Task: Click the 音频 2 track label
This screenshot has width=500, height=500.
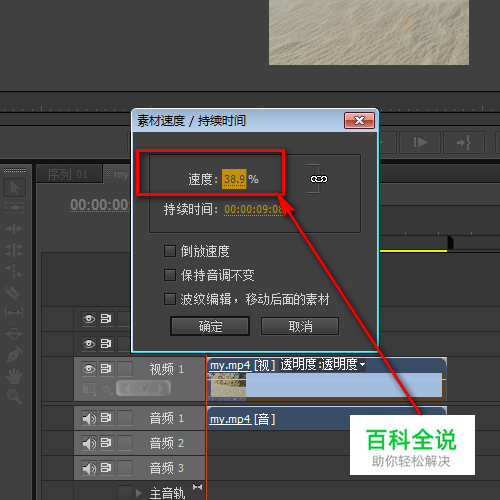Action: coord(166,443)
